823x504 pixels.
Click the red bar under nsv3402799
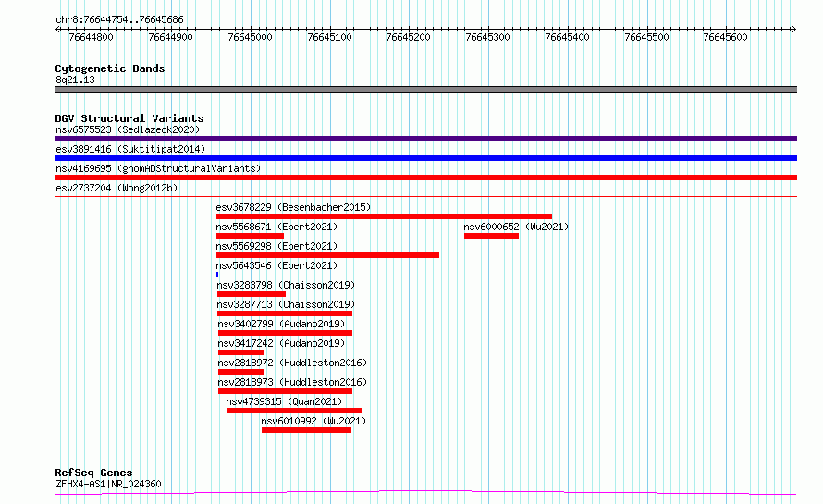click(285, 333)
